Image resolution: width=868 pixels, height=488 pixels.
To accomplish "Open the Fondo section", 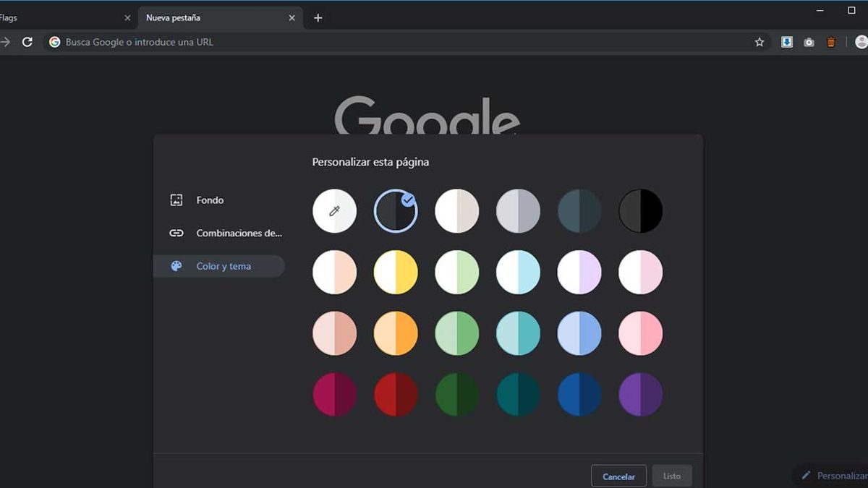I will [x=219, y=200].
